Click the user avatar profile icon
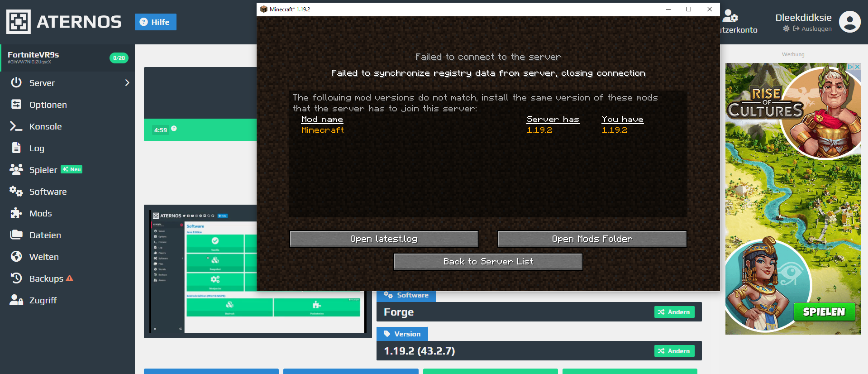Viewport: 868px width, 374px height. (850, 22)
